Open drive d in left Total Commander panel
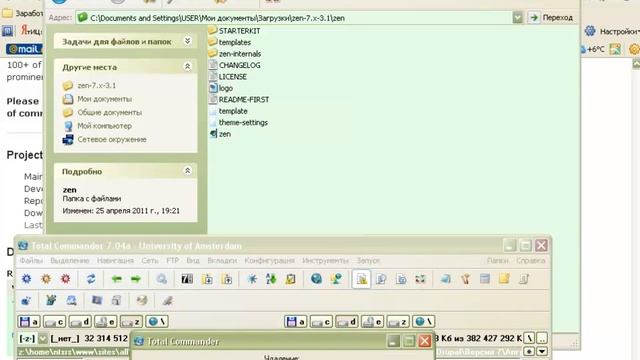 pos(80,322)
